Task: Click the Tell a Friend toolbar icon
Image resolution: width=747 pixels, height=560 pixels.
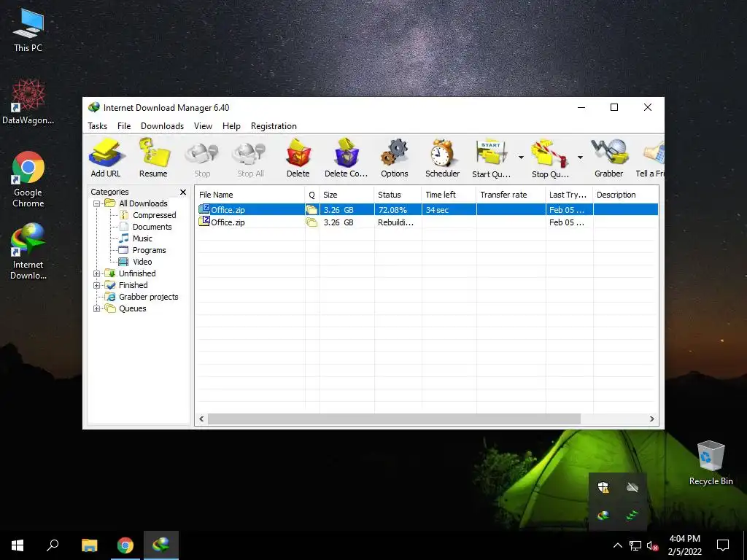Action: (x=651, y=157)
